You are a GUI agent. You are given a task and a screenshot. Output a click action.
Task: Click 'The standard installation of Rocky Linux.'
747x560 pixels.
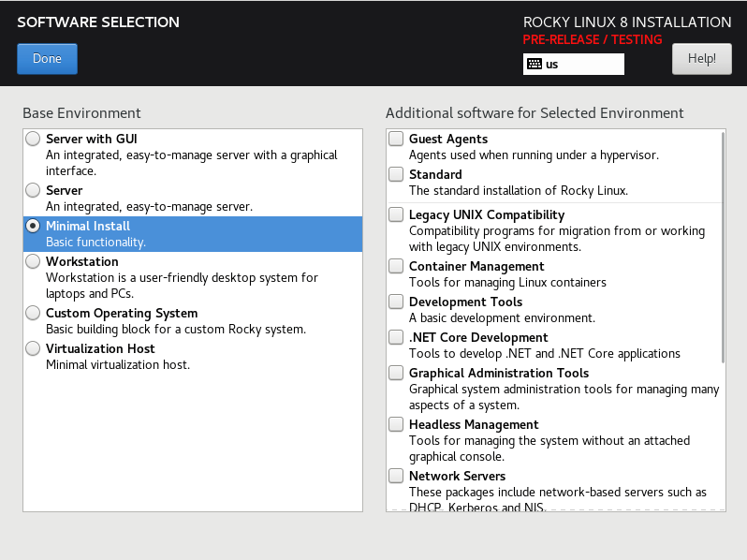coord(519,191)
